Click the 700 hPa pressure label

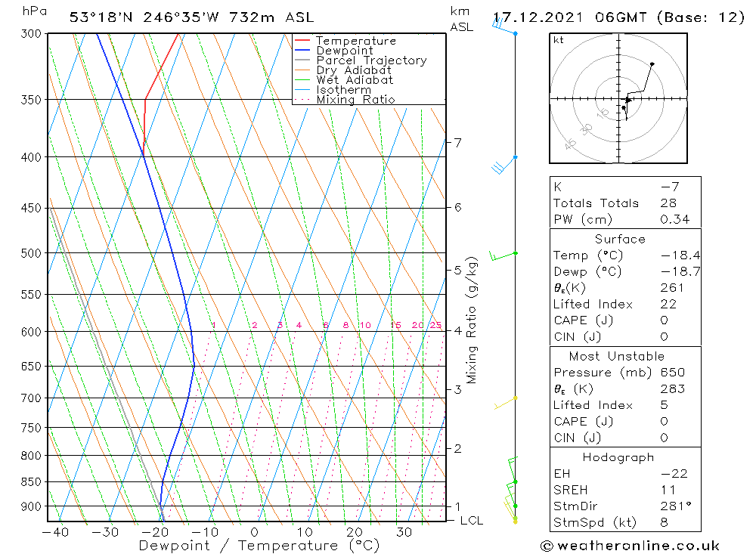pos(31,398)
